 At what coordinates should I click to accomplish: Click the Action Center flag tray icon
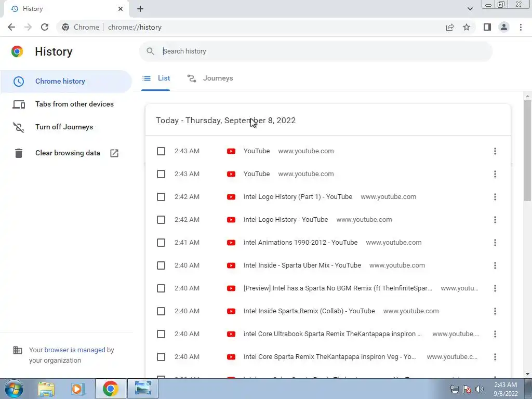point(467,389)
